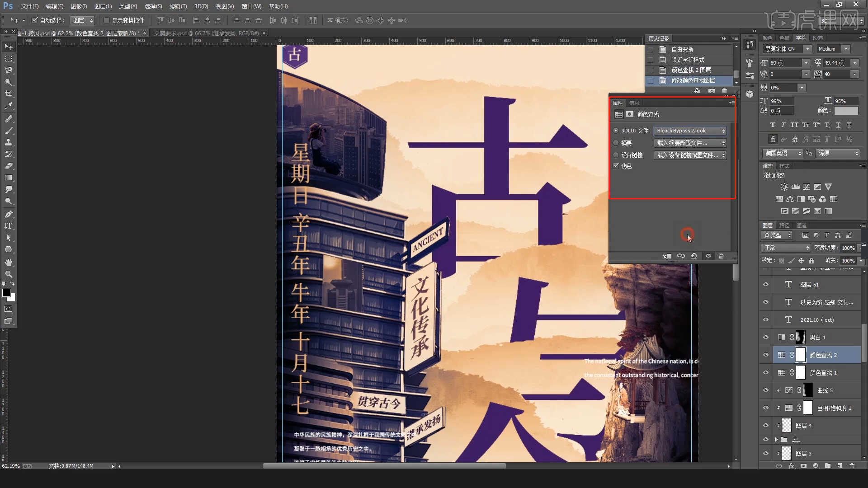Expand the 左 layer group
Screen dimensions: 868x488
777,439
